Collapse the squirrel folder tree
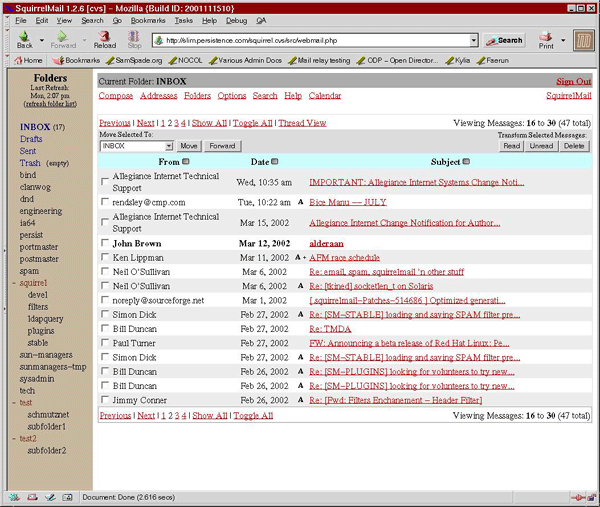The height and width of the screenshot is (507, 600). pos(14,283)
